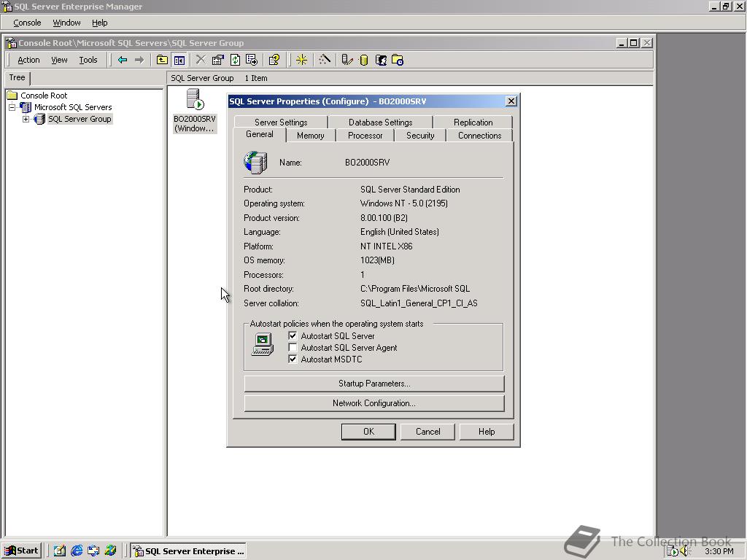747x560 pixels.
Task: Collapse the Microsoft SQL Servers node
Action: pos(12,107)
